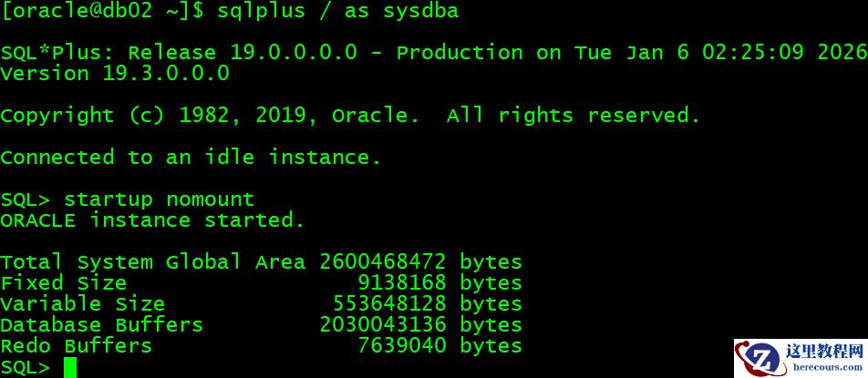Click 'Connected to an idle instance.' message
Screen dimensions: 868x378
[x=191, y=158]
